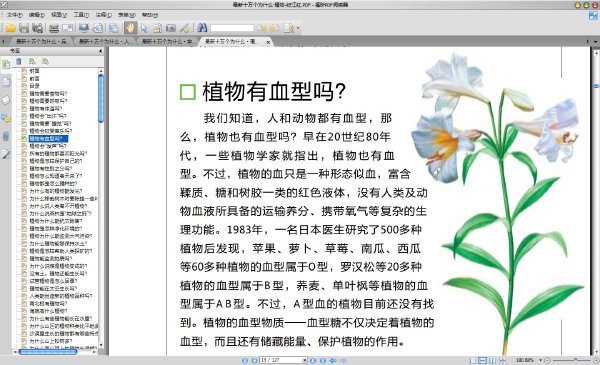Switch to continuous facing layout

point(502,360)
